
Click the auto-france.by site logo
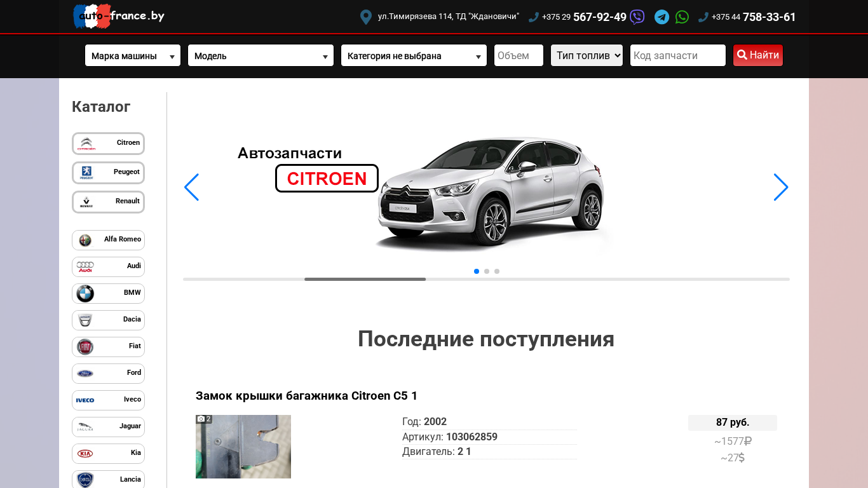click(x=119, y=17)
